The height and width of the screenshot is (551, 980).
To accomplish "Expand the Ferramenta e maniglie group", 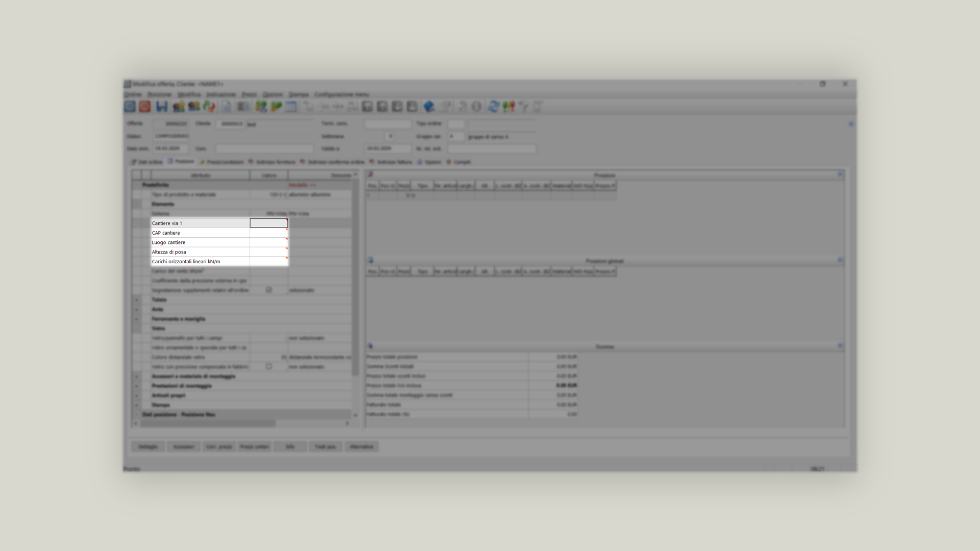I will tap(136, 319).
